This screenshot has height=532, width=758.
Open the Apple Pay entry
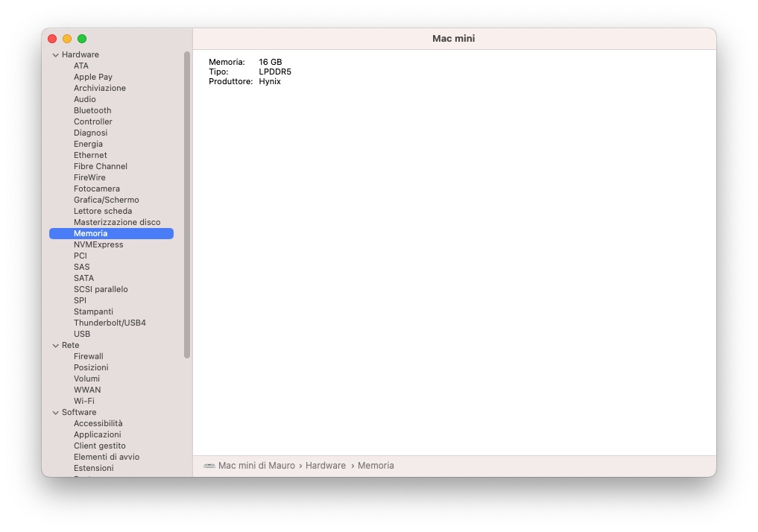pos(93,77)
